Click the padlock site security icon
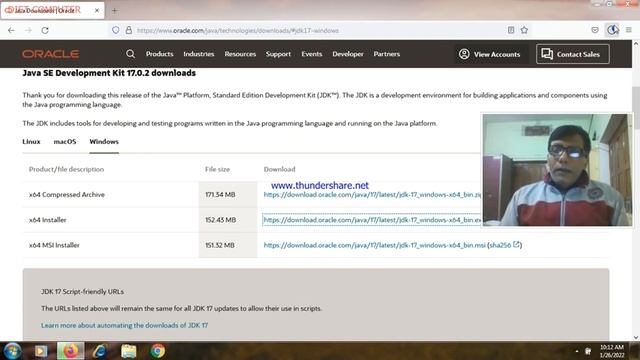This screenshot has width=640, height=360. (129, 30)
